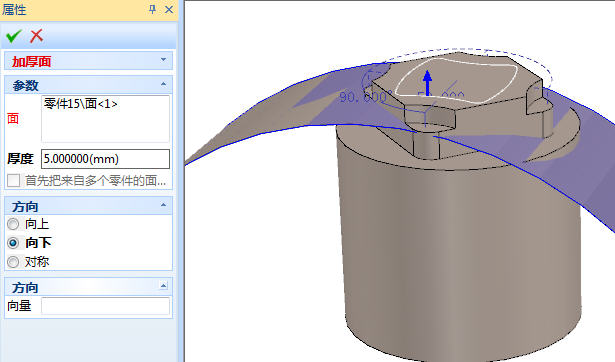615x362 pixels.
Task: Click the gray cylinder body in viewport
Action: point(459,255)
